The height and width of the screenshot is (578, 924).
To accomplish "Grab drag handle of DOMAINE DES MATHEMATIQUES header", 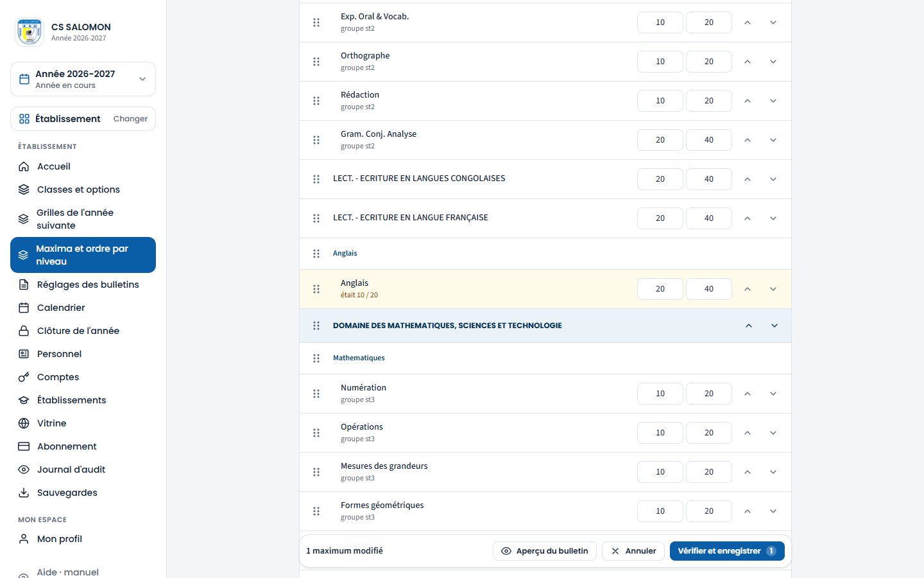I will [x=316, y=326].
